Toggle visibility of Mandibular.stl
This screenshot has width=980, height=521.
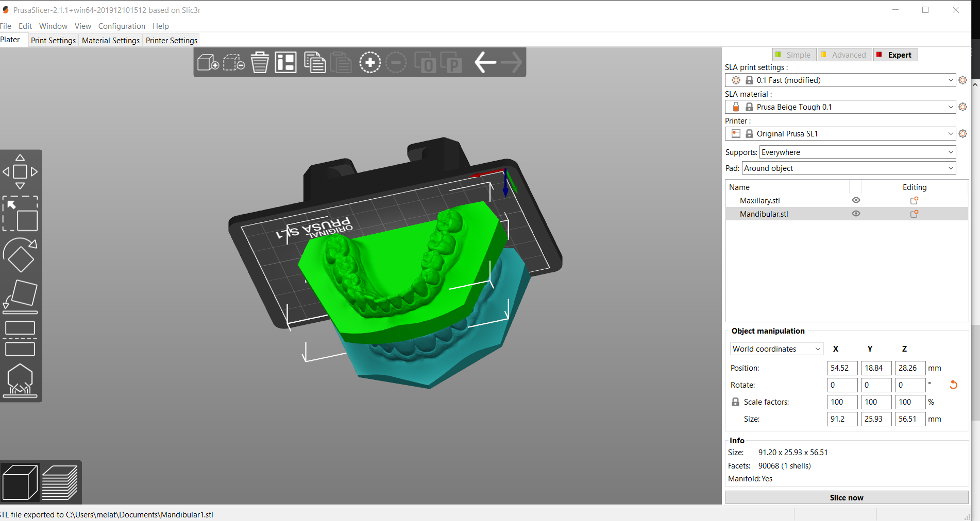[856, 214]
